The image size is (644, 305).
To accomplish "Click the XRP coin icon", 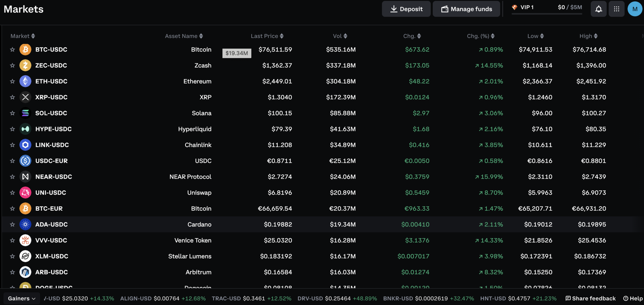I will 25,97.
